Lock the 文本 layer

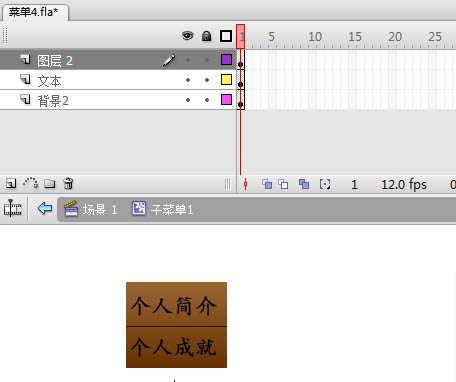point(207,80)
